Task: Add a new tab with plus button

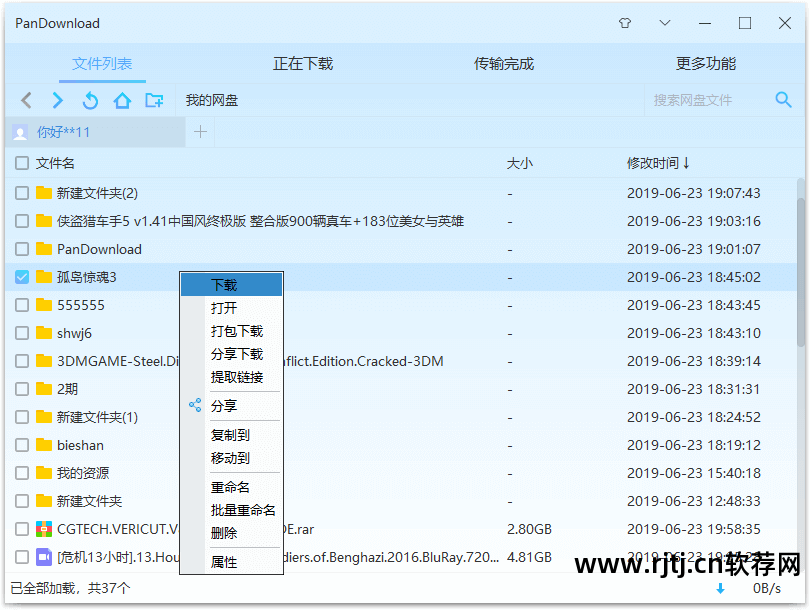Action: tap(200, 132)
